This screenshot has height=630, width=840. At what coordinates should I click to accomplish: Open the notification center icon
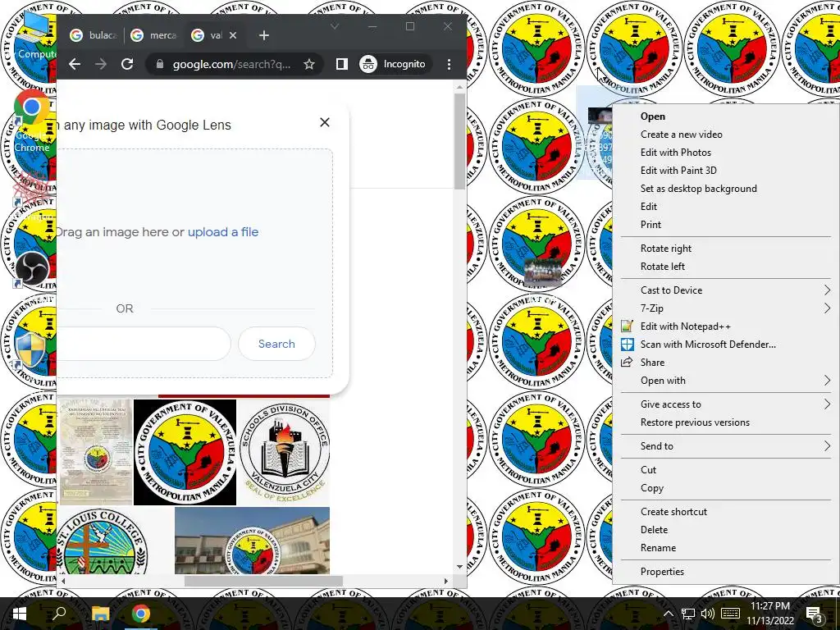pos(815,614)
